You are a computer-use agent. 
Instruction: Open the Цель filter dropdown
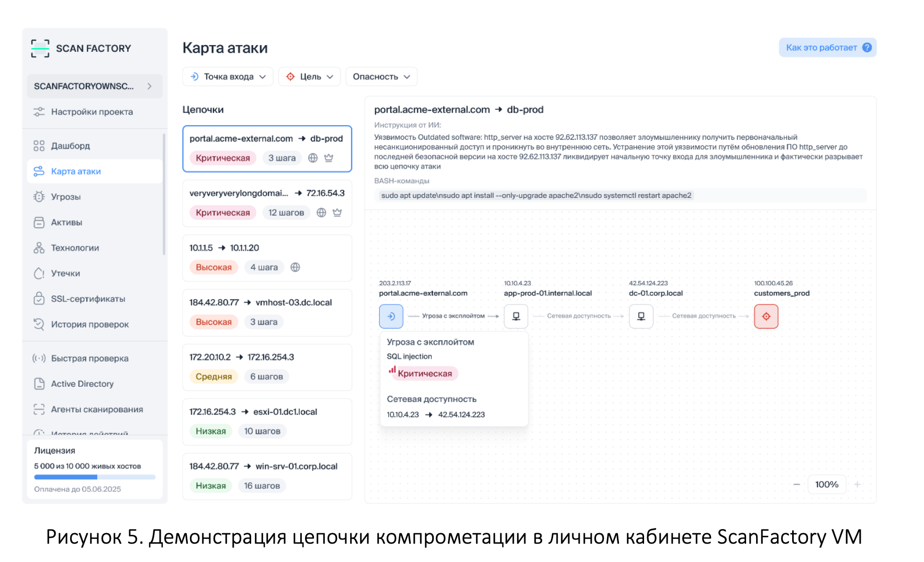[x=309, y=76]
